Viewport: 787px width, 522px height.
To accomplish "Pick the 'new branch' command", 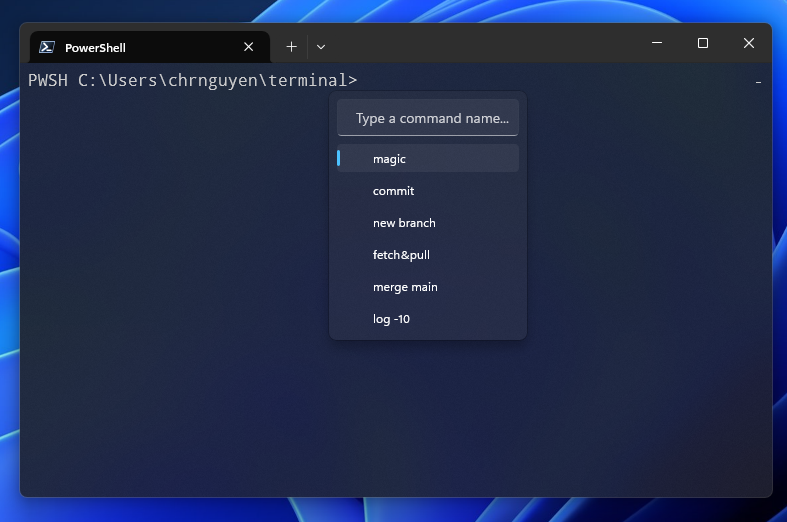I will coord(428,223).
